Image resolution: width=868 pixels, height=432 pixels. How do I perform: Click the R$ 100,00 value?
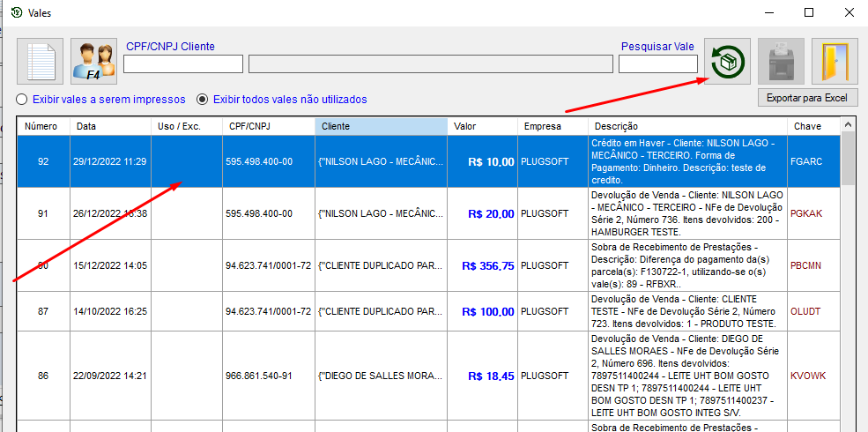tap(488, 312)
